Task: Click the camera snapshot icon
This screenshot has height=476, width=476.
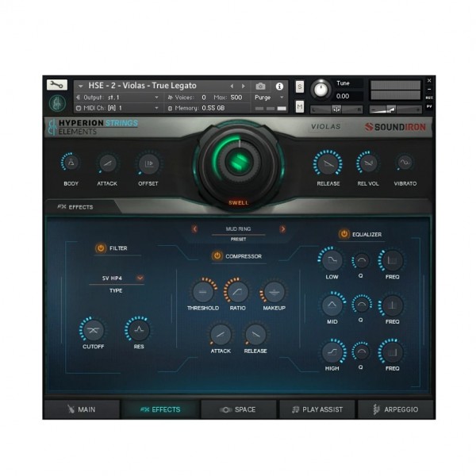Action: [x=260, y=86]
